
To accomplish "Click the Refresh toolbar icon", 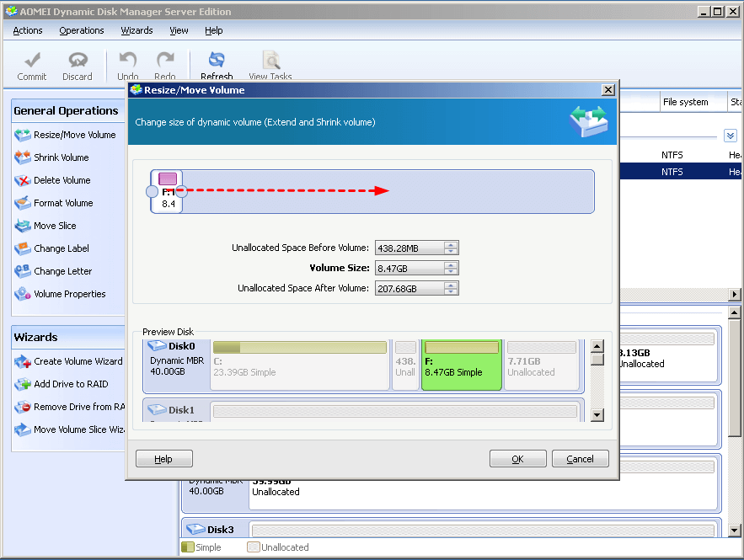I will click(217, 61).
